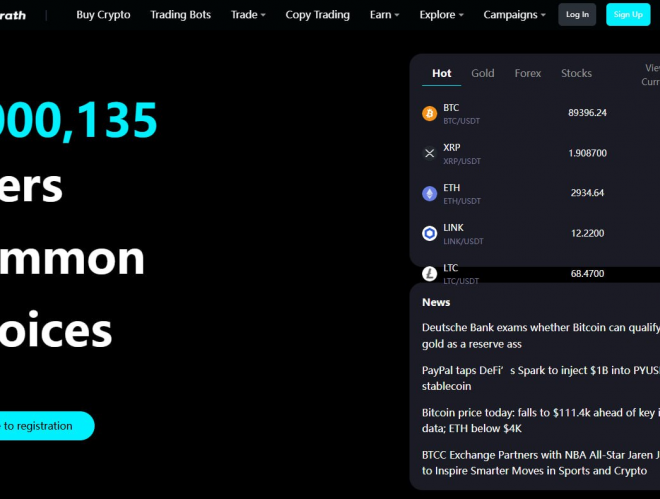The image size is (660, 499).
Task: Expand the Explore dropdown arrow
Action: (461, 15)
